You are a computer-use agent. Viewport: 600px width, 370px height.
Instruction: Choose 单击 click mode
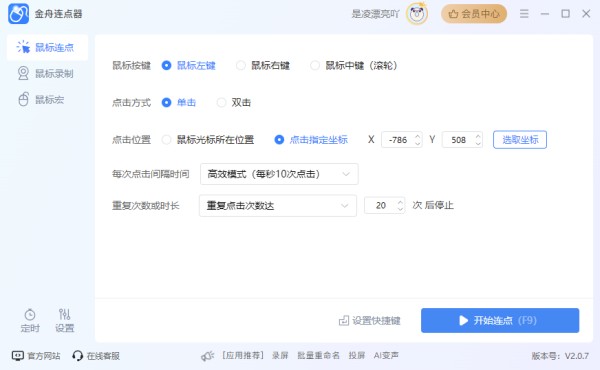[x=166, y=103]
